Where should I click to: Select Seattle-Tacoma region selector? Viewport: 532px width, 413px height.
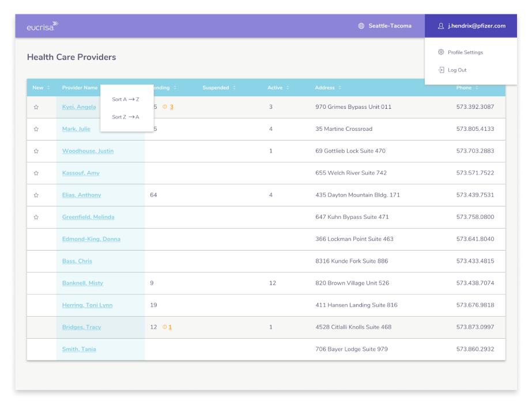385,26
